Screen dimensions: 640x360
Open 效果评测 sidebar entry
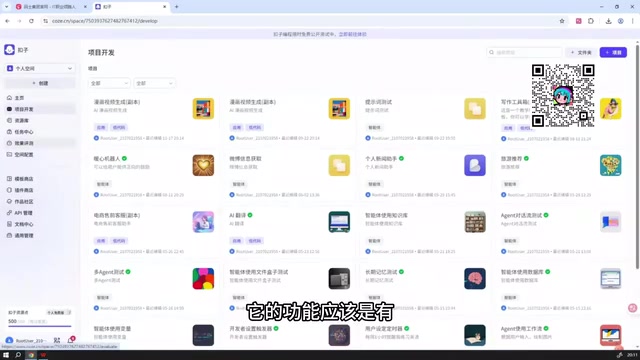pyautogui.click(x=39, y=143)
